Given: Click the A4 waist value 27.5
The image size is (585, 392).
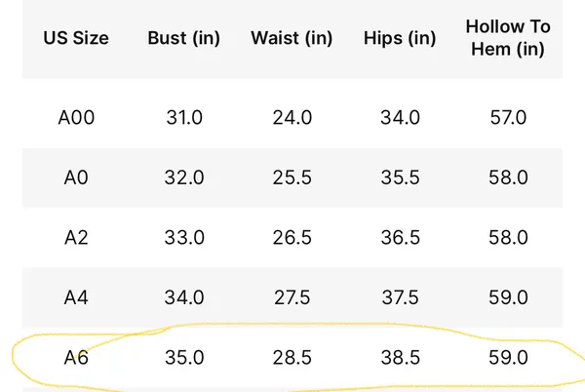Looking at the screenshot, I should 292,297.
